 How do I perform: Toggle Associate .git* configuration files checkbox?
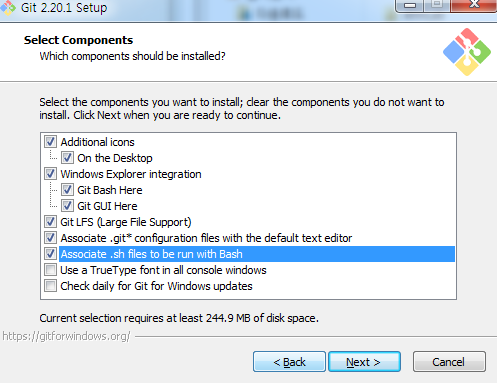pyautogui.click(x=50, y=238)
